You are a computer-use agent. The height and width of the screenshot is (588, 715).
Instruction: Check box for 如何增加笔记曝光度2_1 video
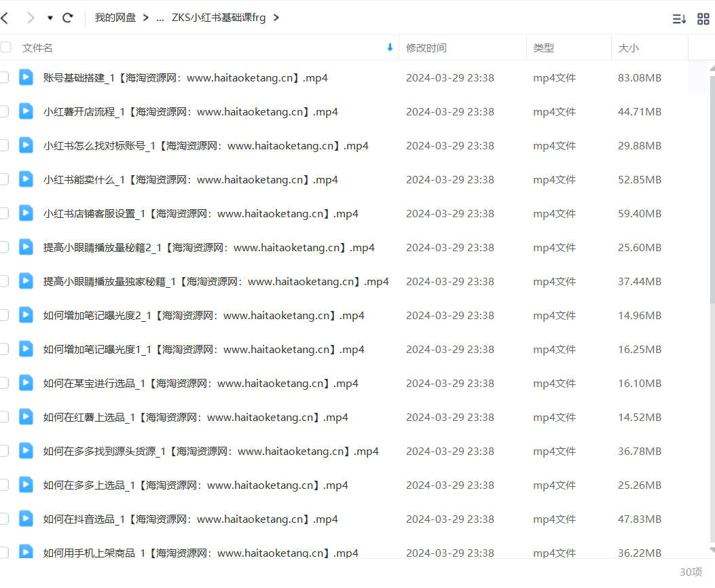pos(4,315)
